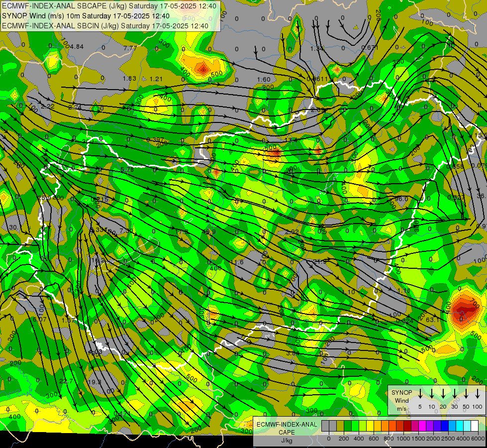
Task: Click the 2500 label on the CAPE scale
Action: 448,439
